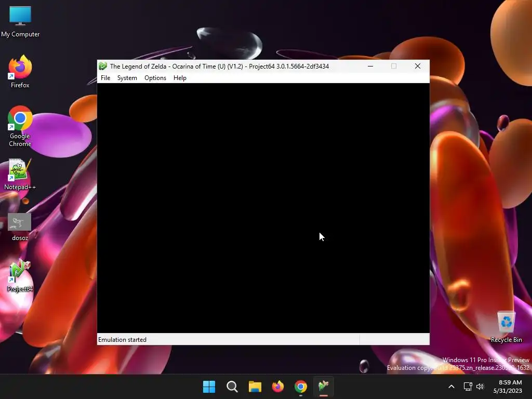Close the Project64 window
Screen dimensions: 532x399
pos(418,66)
